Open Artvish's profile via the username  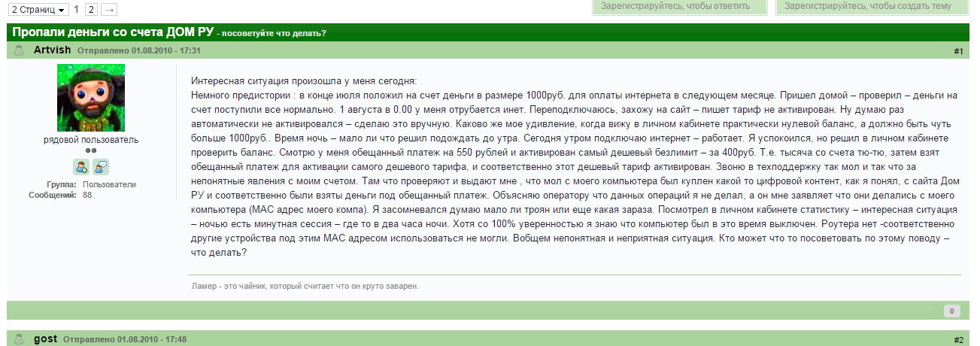point(53,50)
